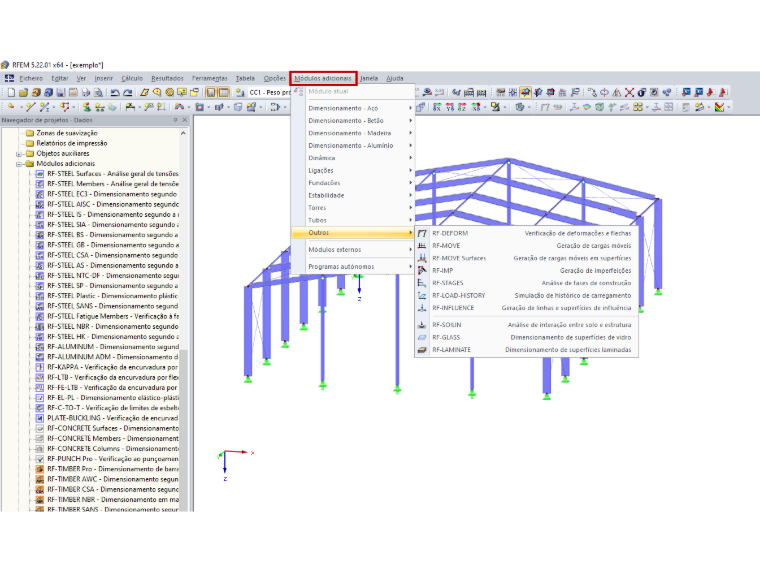
Task: Print using the printer toolbar icon
Action: pyautogui.click(x=86, y=92)
